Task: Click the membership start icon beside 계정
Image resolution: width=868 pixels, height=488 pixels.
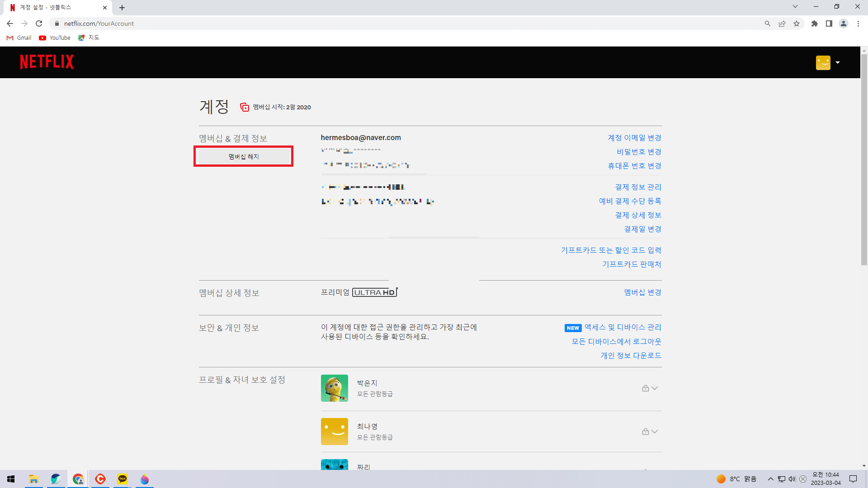Action: point(245,107)
